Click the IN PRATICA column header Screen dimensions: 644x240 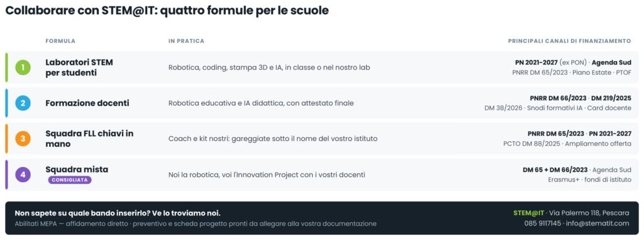(186, 41)
